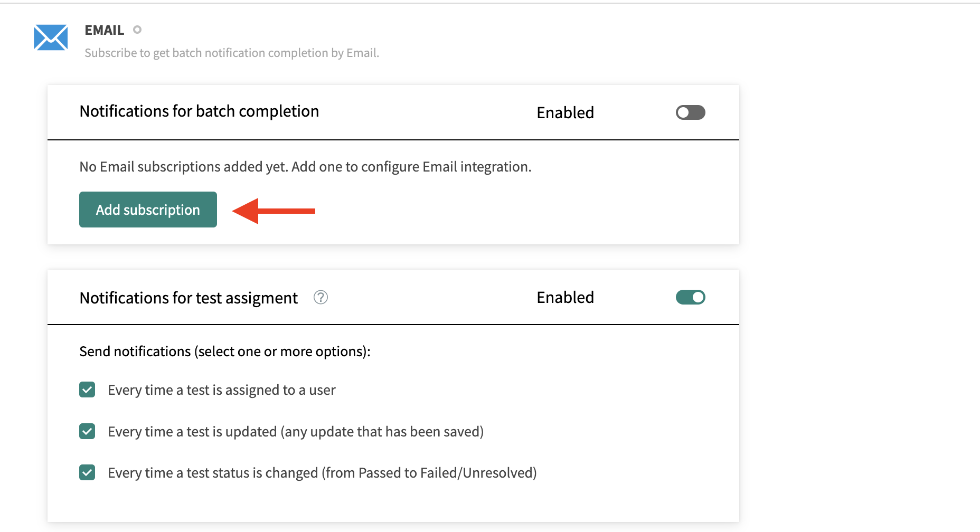Click the blue Email envelope icon

51,37
